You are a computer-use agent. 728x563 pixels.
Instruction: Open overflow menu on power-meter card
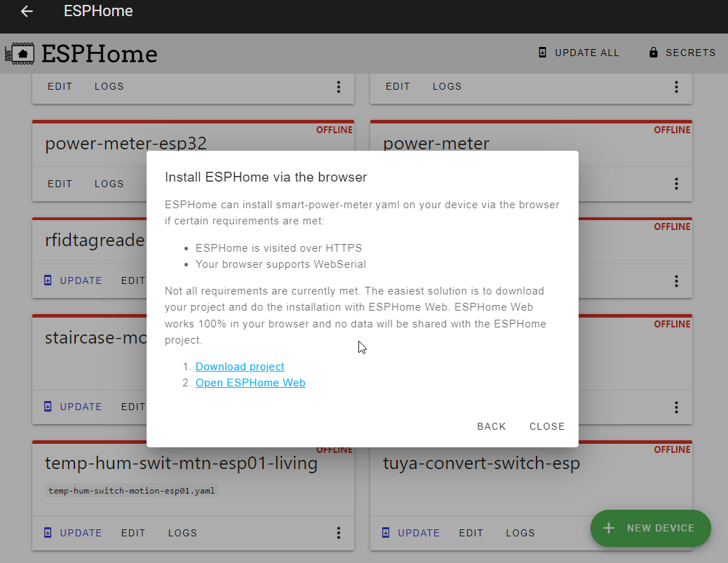click(677, 184)
